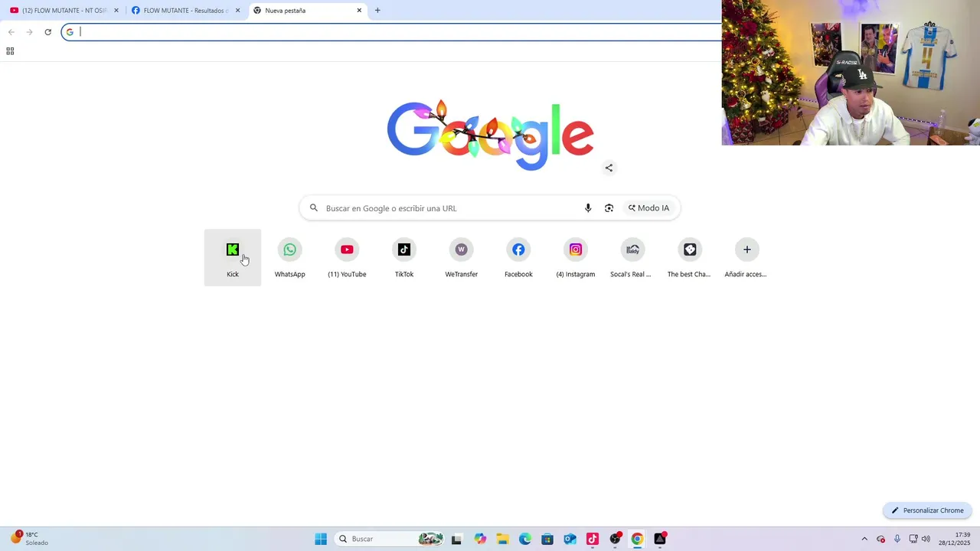
Task: View the Google holiday lights doodle
Action: [x=490, y=135]
